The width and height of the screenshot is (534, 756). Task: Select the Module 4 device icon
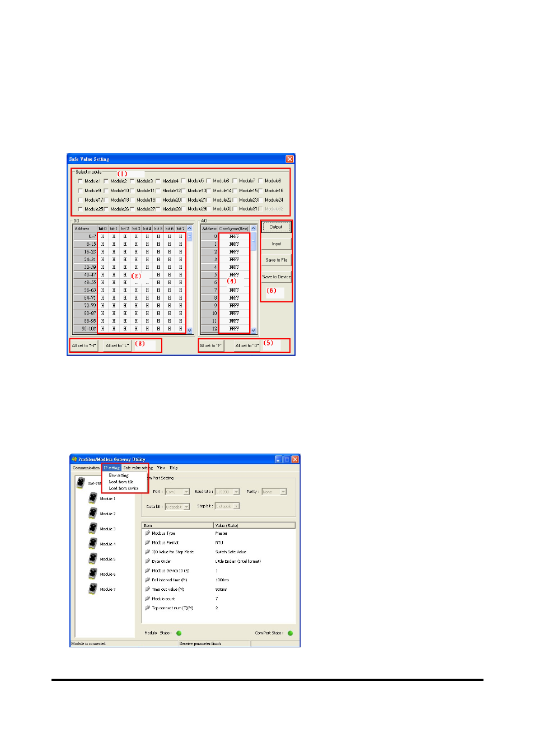[93, 543]
